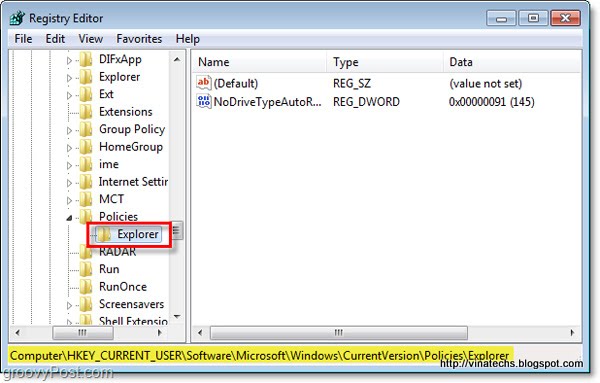
Task: Select the Shell Extensions key
Action: 133,321
